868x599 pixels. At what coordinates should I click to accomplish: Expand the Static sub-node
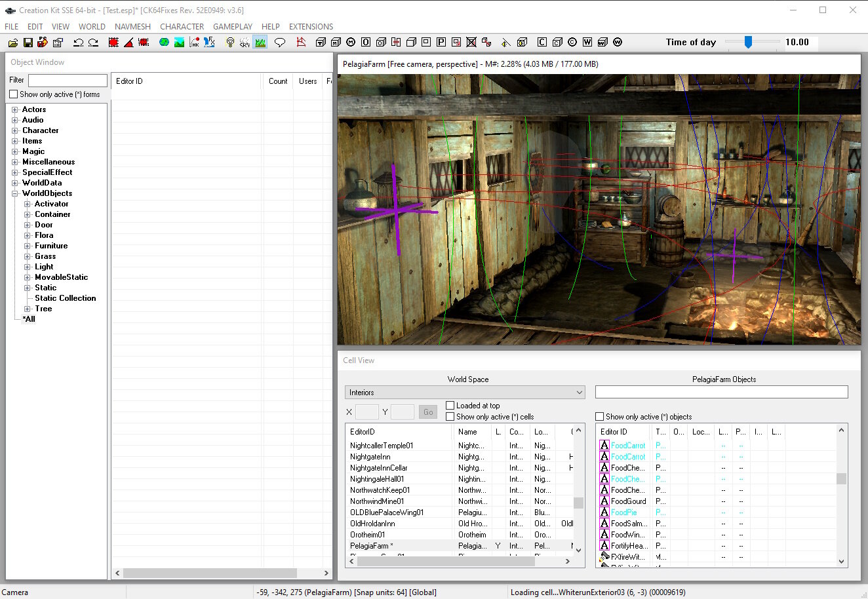tap(28, 288)
